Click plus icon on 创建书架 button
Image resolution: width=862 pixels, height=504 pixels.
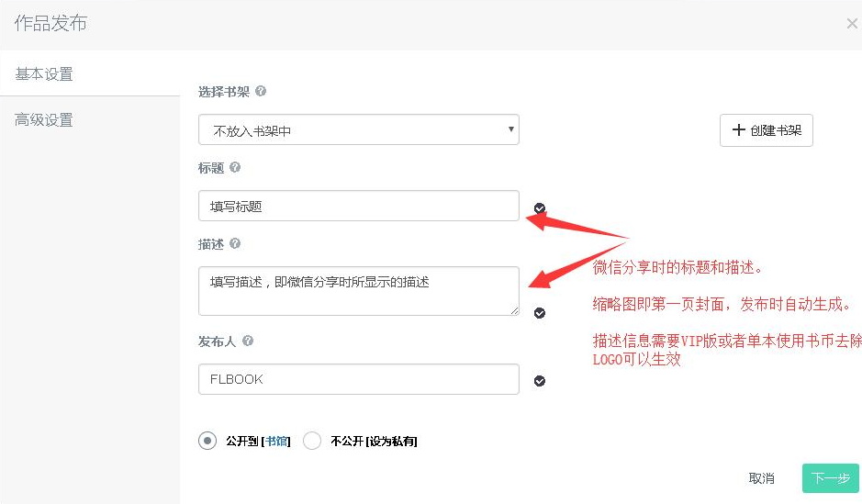click(x=738, y=129)
